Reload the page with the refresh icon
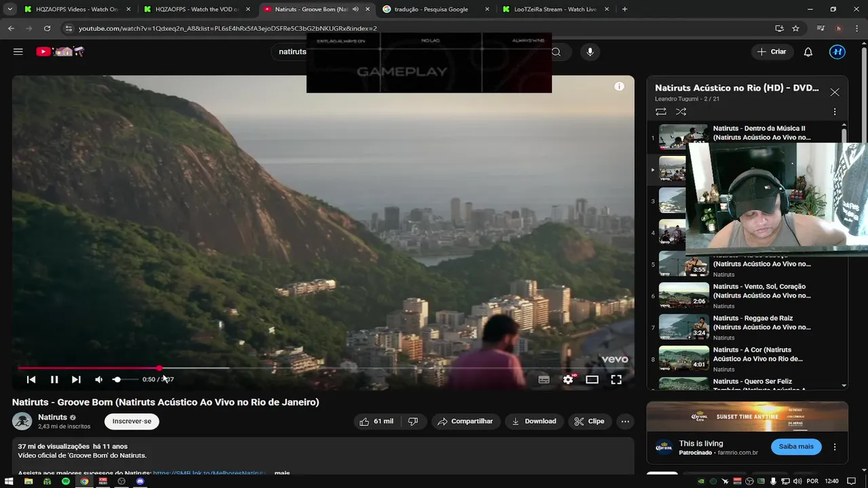868x488 pixels. tap(47, 28)
